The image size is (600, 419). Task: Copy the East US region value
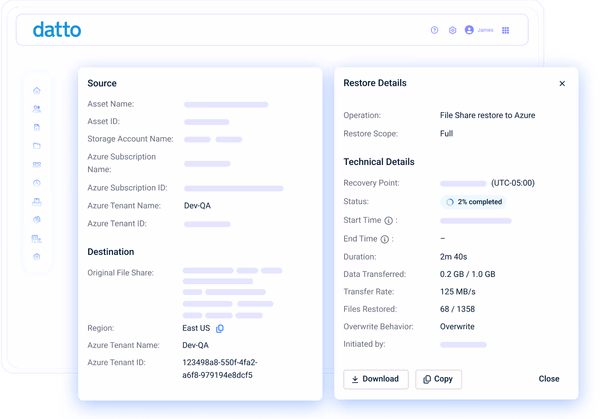220,328
